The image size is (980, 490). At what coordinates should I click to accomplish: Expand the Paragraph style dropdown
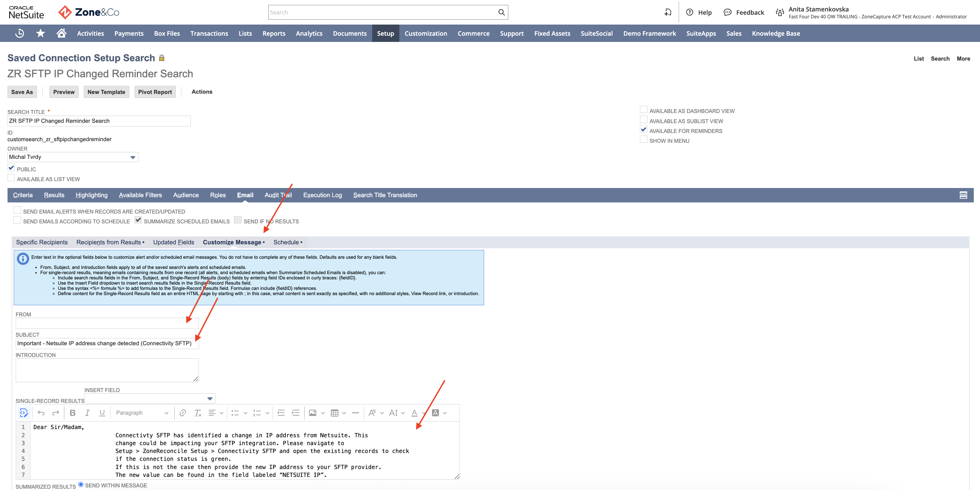[166, 413]
